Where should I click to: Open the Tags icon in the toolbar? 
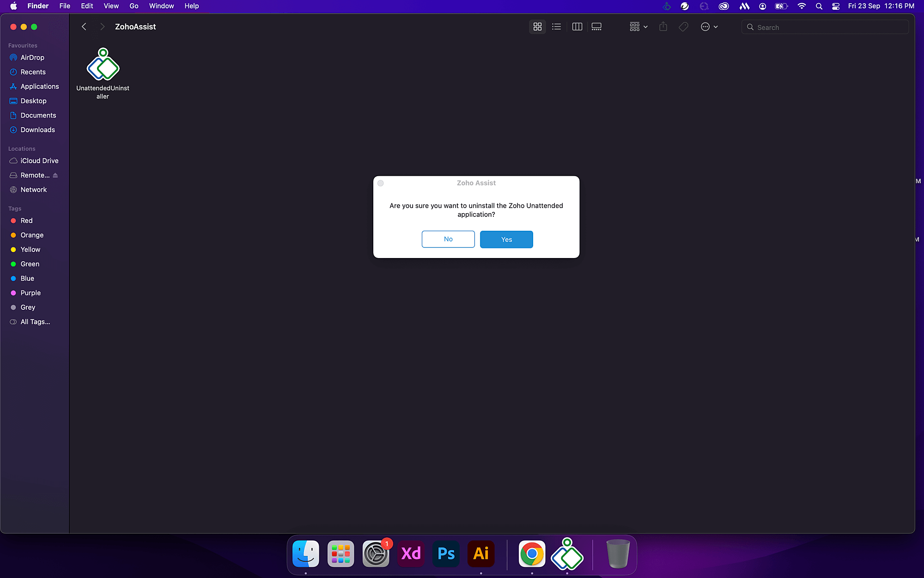[x=683, y=26]
